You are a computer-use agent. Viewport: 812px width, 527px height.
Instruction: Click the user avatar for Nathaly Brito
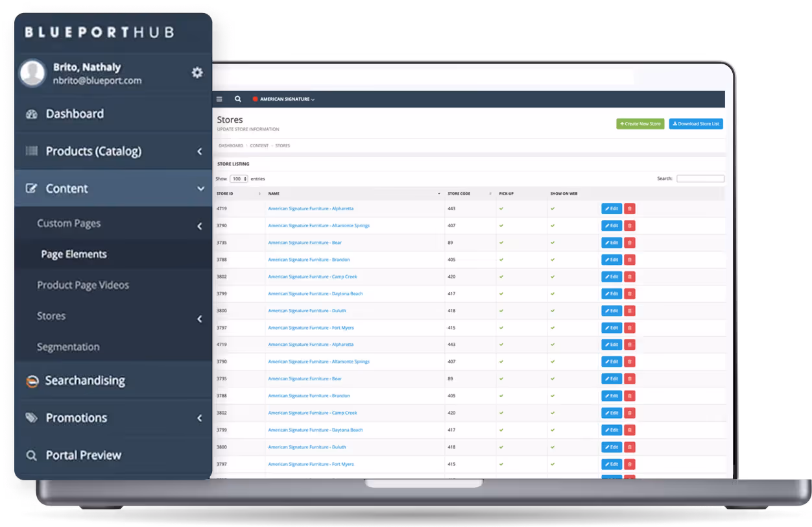pos(32,73)
